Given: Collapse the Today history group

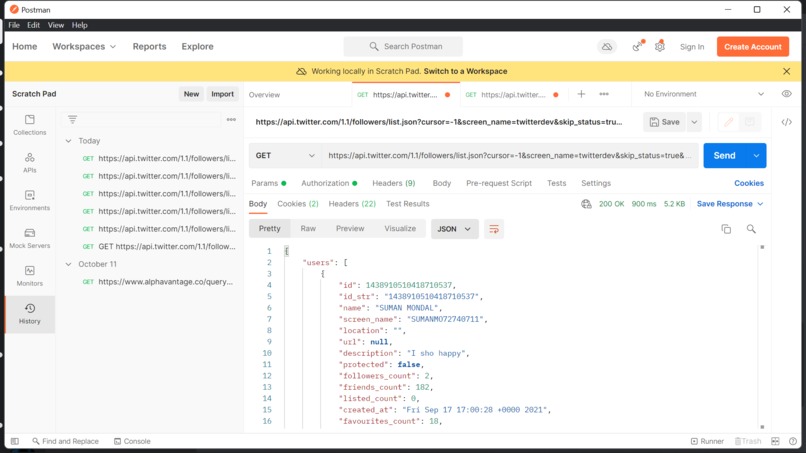Looking at the screenshot, I should (68, 141).
